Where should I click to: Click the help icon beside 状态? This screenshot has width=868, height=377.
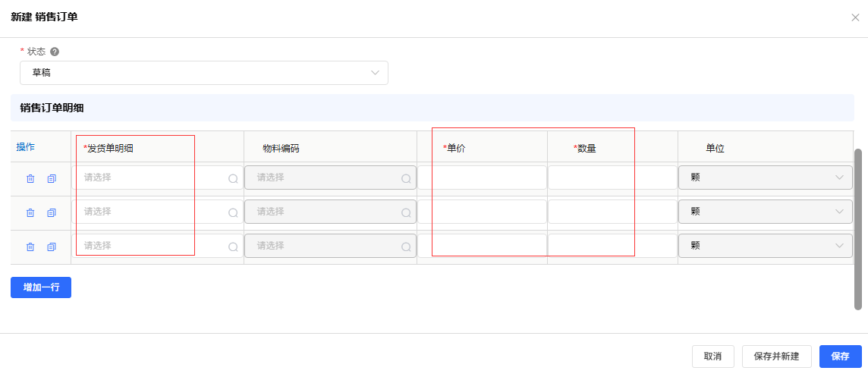(55, 52)
